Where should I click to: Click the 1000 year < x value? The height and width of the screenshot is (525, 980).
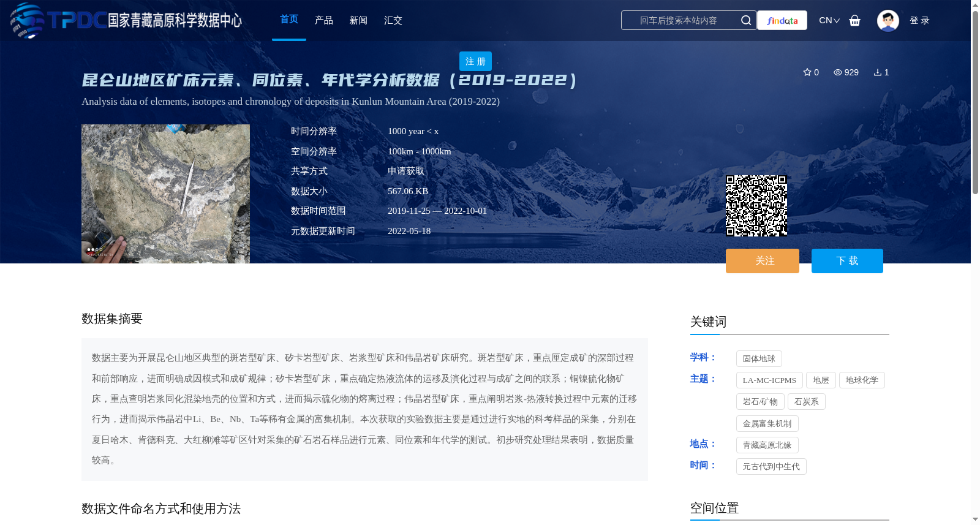[x=413, y=132]
